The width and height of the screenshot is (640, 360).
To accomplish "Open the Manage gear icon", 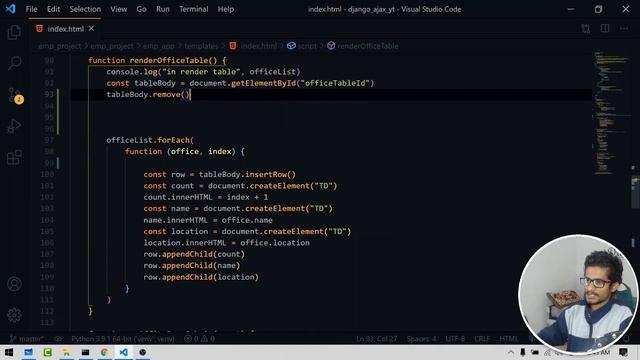I will coord(14,315).
